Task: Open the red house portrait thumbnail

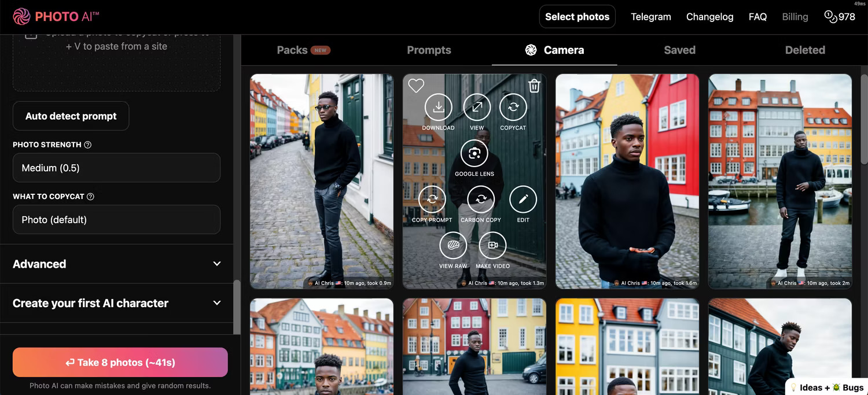Action: coord(627,181)
